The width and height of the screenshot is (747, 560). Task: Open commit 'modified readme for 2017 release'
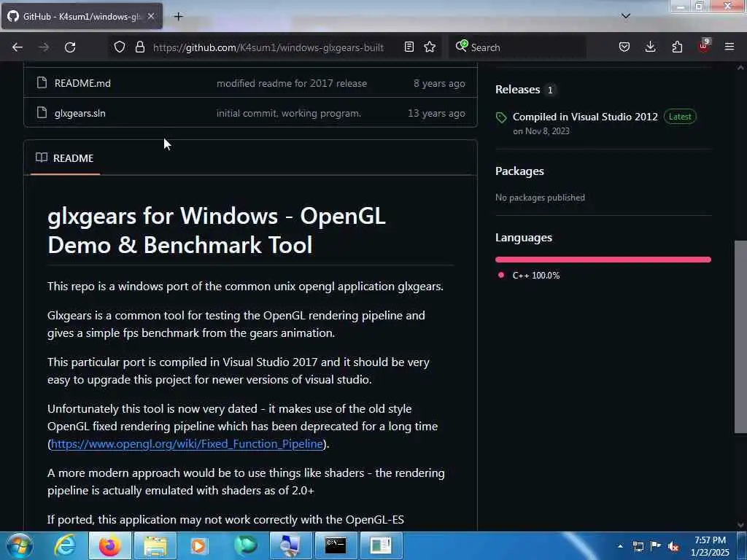(x=292, y=83)
